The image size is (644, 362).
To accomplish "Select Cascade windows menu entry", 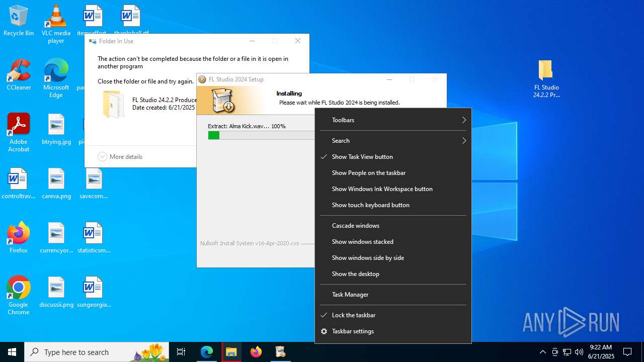I will [x=393, y=226].
